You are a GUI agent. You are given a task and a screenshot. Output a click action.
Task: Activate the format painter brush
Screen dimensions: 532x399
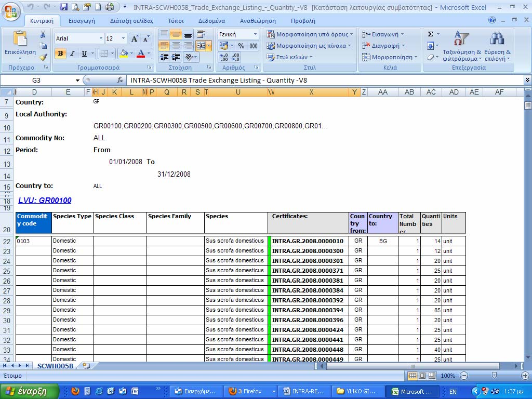click(x=43, y=57)
